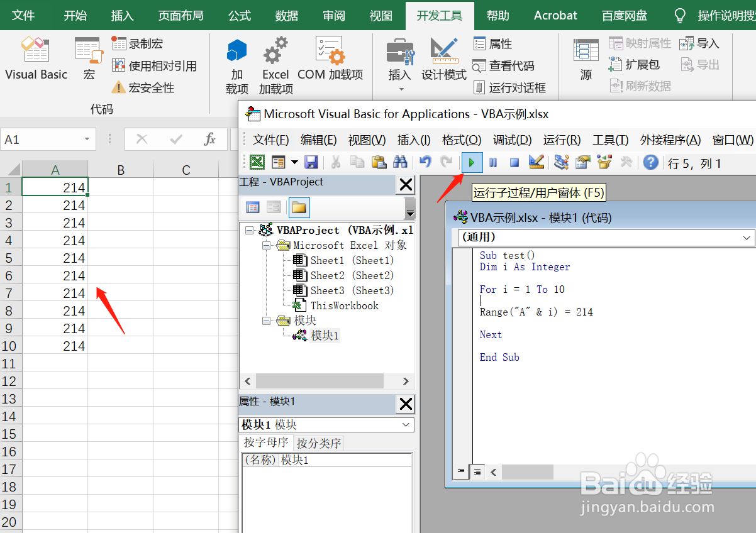756x533 pixels.
Task: Click 扩展包 expansion packs
Action: (634, 64)
